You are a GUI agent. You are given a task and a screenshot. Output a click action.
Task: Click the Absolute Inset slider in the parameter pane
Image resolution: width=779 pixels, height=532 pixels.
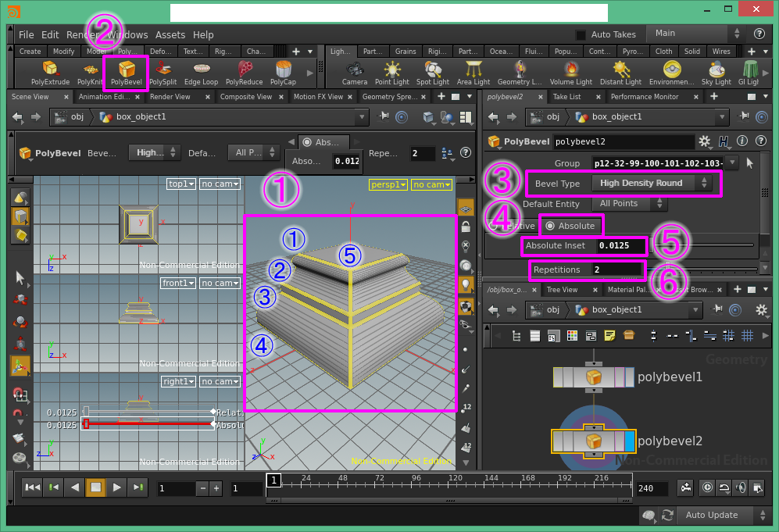703,245
